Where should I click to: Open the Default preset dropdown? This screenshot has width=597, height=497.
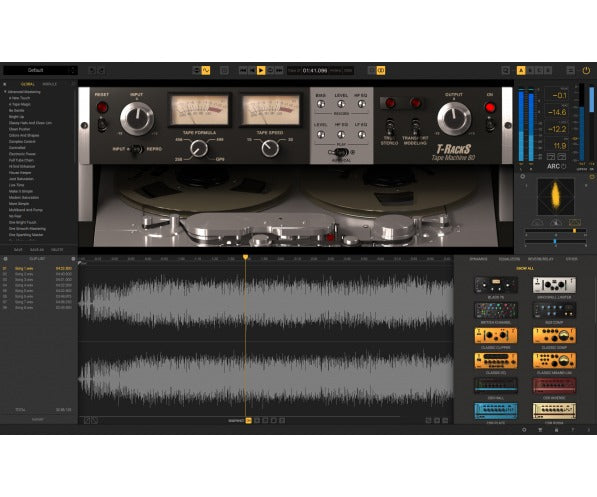(40, 70)
